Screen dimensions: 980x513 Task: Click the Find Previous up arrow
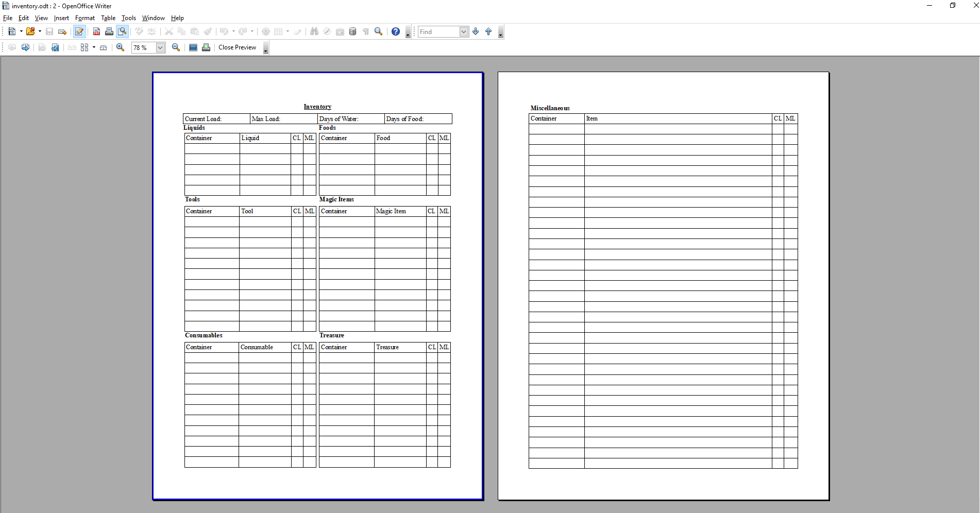488,31
